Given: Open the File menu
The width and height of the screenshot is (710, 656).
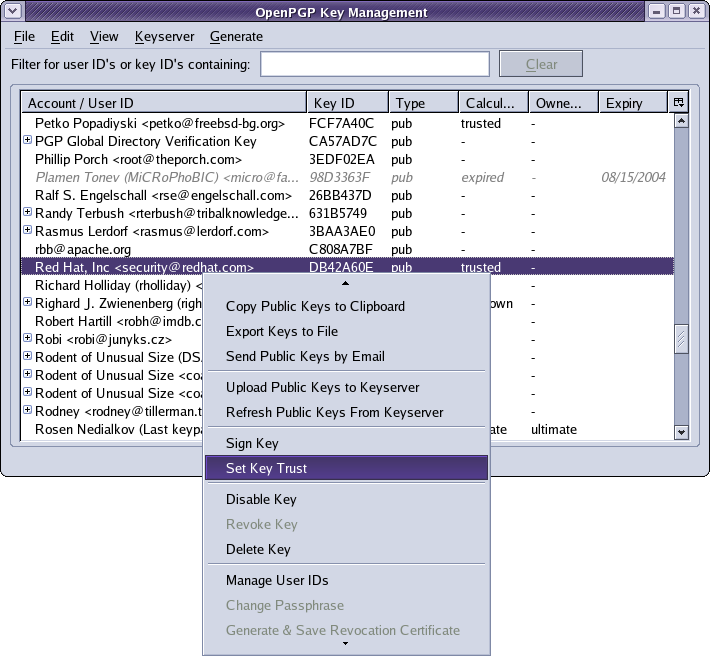Looking at the screenshot, I should (24, 36).
